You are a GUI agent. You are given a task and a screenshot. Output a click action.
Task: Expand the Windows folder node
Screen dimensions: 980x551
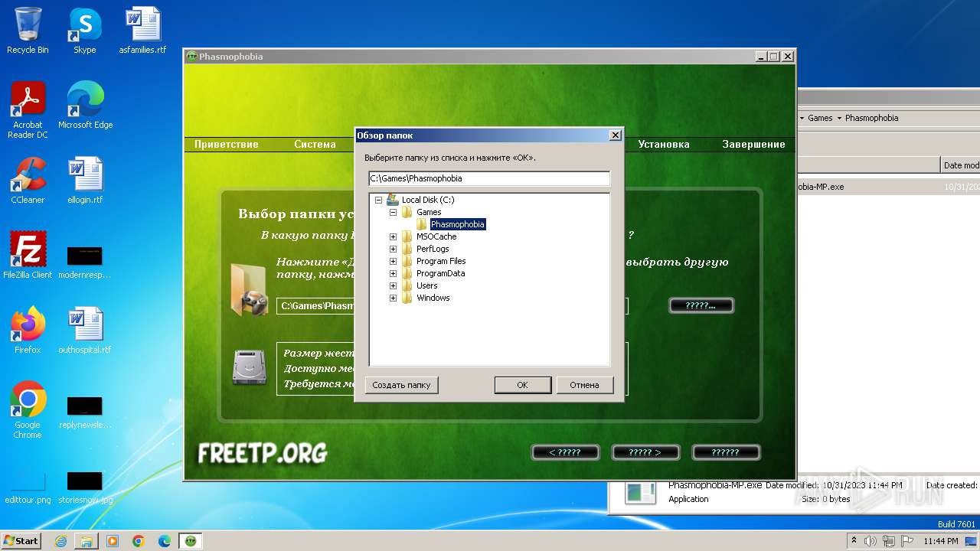pyautogui.click(x=393, y=298)
